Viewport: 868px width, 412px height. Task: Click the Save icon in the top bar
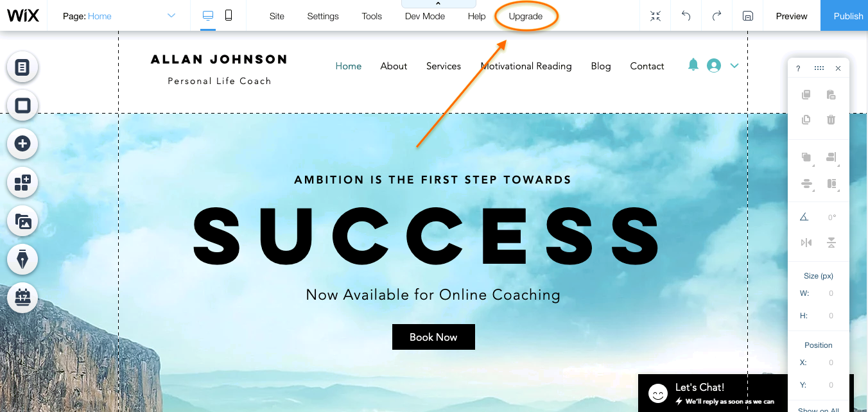(747, 16)
